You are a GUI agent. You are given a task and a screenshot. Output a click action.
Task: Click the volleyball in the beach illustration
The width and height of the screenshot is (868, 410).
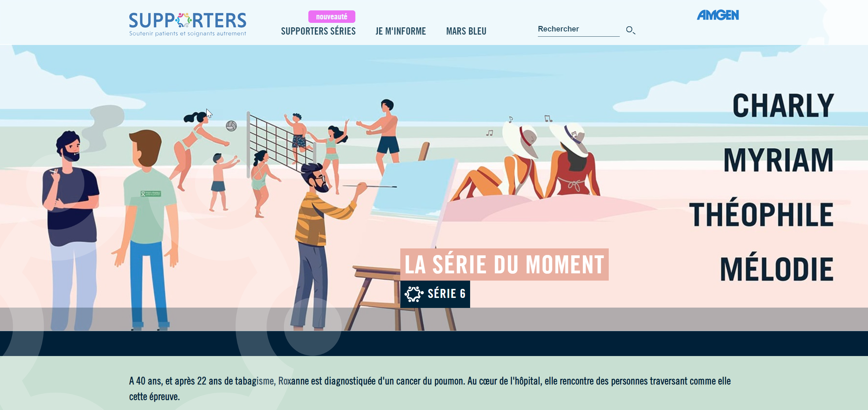pyautogui.click(x=231, y=126)
